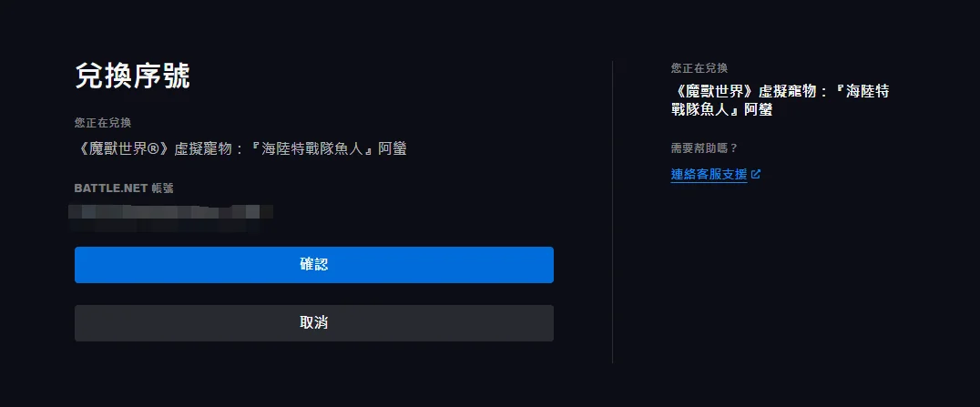The image size is (980, 407).
Task: Click the pet name 阿鑾 in main description
Action: pyautogui.click(x=393, y=149)
